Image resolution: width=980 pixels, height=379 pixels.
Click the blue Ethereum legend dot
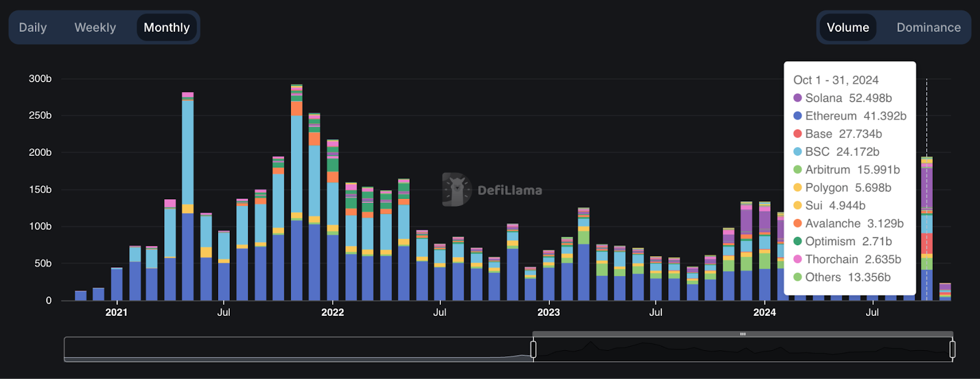[x=797, y=116]
